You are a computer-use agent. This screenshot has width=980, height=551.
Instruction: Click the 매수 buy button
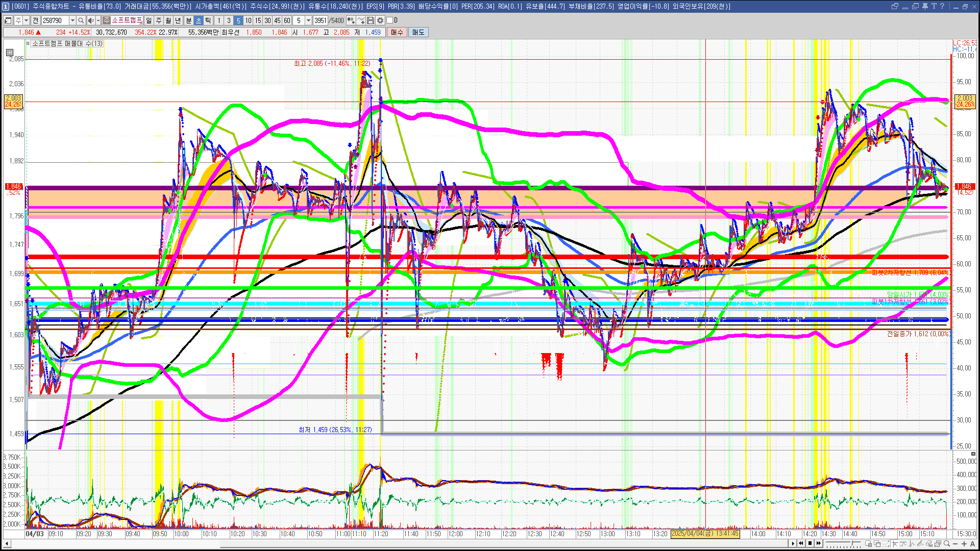tap(397, 32)
